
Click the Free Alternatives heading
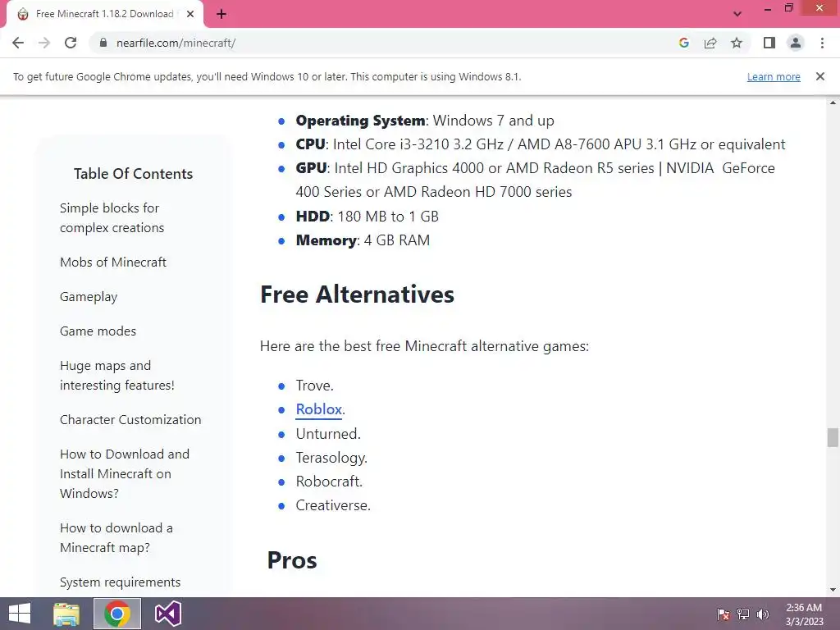click(358, 294)
